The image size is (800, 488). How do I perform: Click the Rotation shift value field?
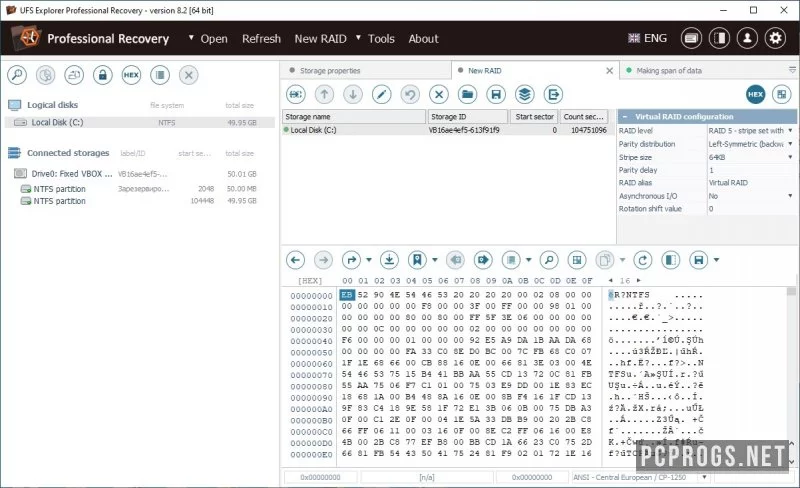pos(751,209)
